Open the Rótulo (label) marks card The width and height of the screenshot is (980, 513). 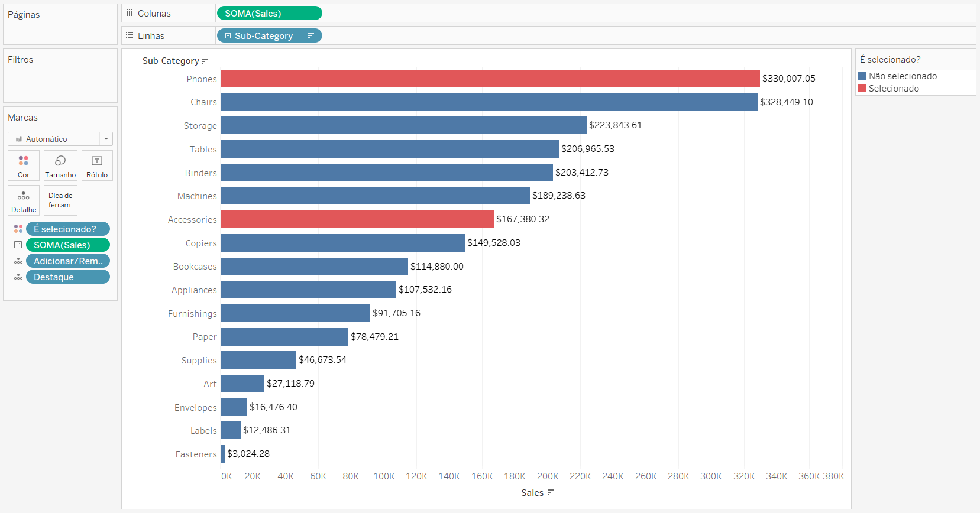click(x=97, y=165)
